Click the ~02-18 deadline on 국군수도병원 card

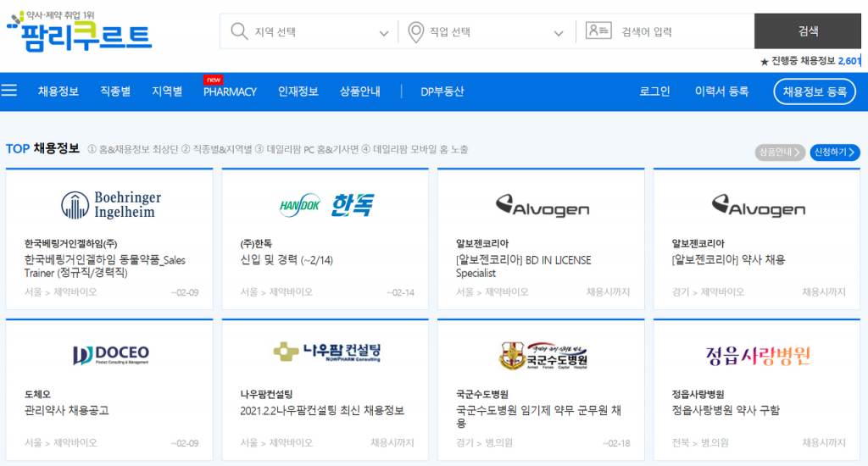pyautogui.click(x=616, y=443)
